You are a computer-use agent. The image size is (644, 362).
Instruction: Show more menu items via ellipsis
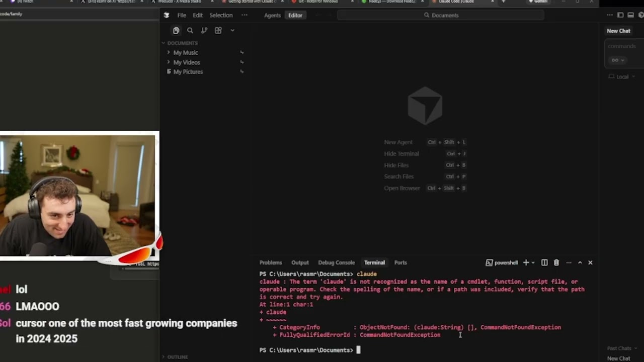[245, 15]
